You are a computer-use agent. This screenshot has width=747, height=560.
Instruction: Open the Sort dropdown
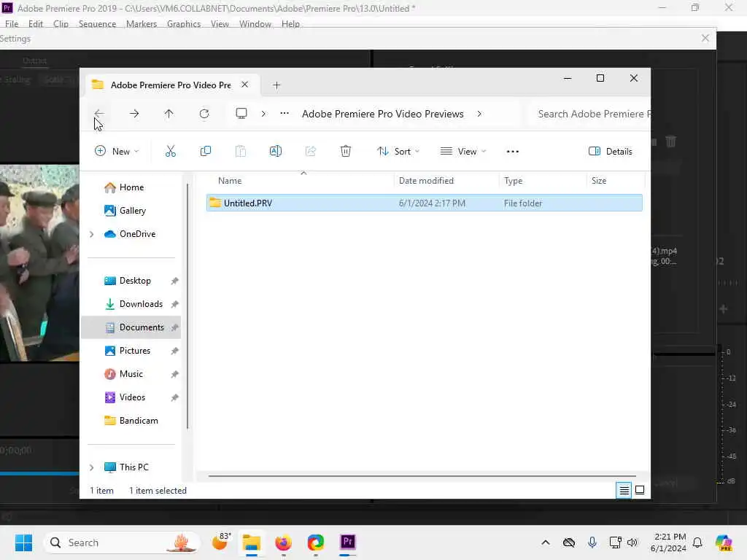pyautogui.click(x=398, y=152)
